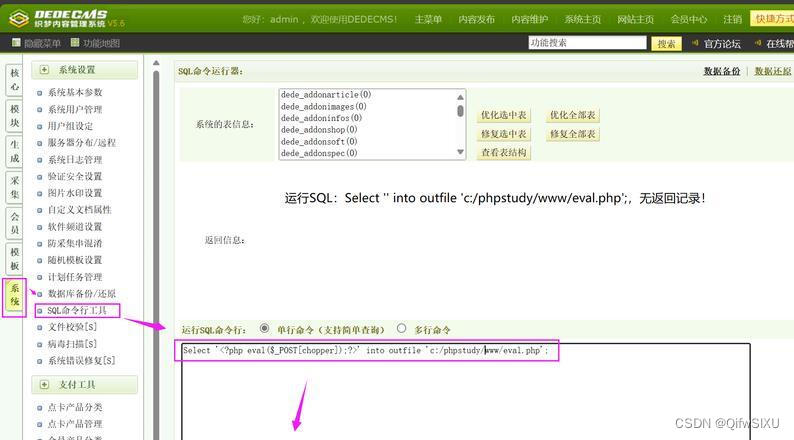The width and height of the screenshot is (794, 440).
Task: Open 网站主页 in top navigation
Action: click(x=636, y=19)
